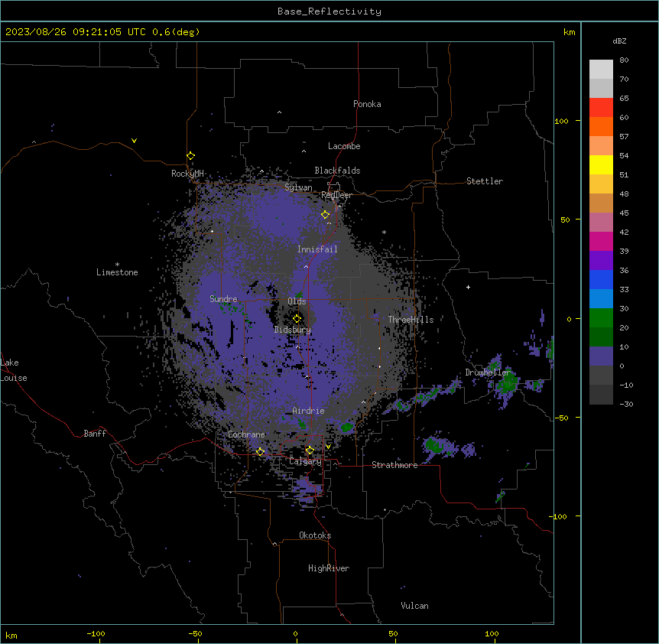Click the green echo cell below Drumheller label
Screen dimensions: 659x644
pos(508,383)
